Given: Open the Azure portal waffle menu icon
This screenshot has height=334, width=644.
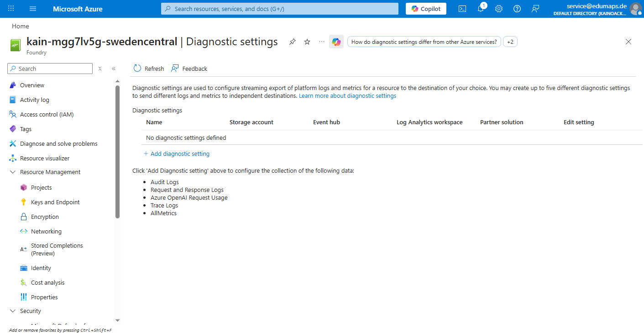Looking at the screenshot, I should (11, 9).
